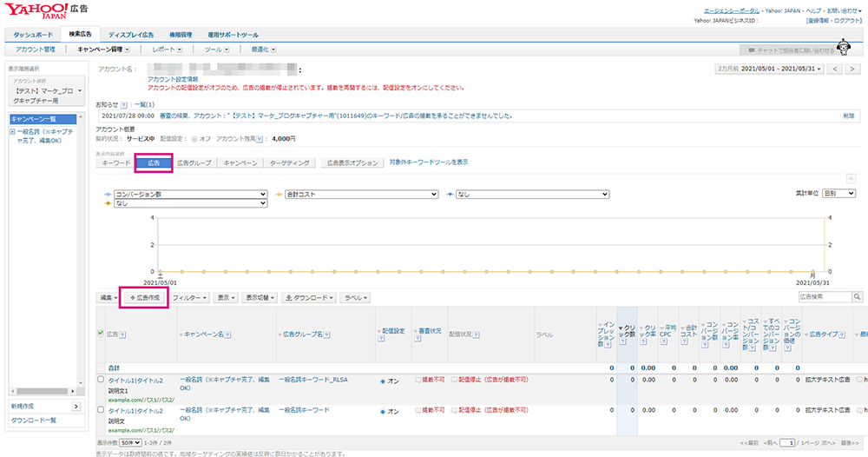Open キャンペーン管理 menu
This screenshot has height=457, width=868.
pyautogui.click(x=103, y=50)
